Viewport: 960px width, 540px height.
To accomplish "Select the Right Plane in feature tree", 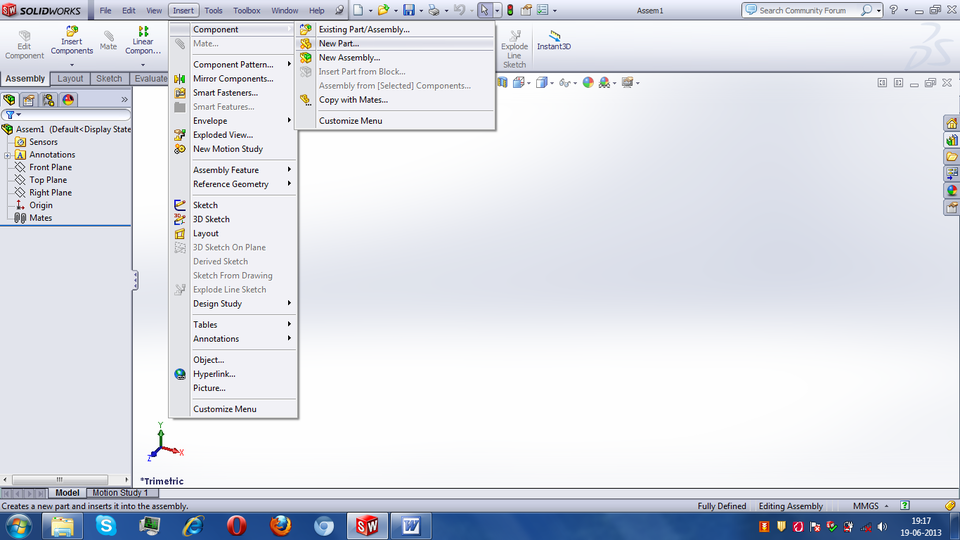I will (x=50, y=192).
